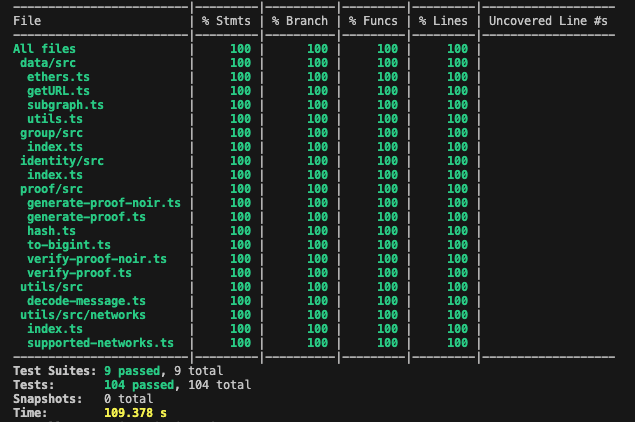
Task: Click the 'hash.ts' file name
Action: click(x=51, y=231)
